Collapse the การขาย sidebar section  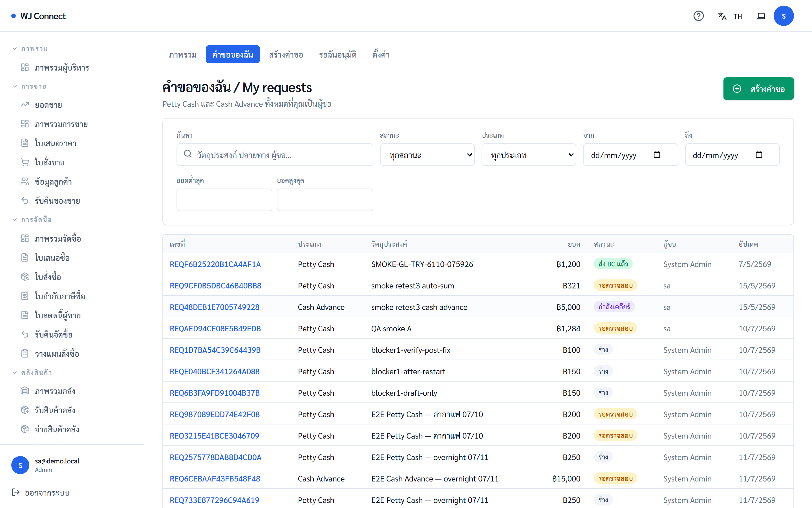coord(30,86)
